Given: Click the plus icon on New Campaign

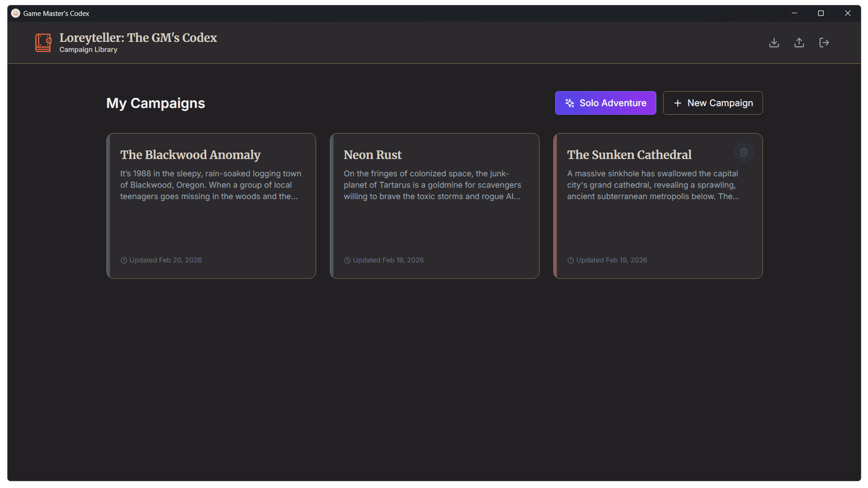Looking at the screenshot, I should [x=678, y=103].
